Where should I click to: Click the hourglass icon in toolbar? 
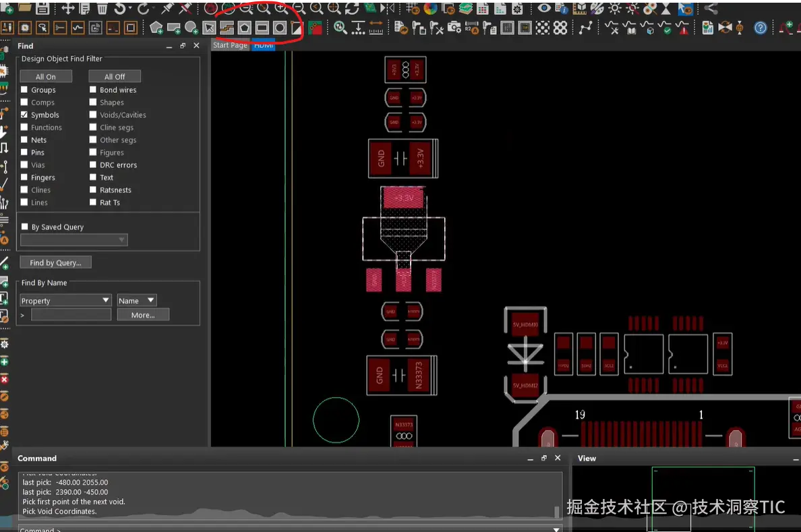tap(666, 7)
